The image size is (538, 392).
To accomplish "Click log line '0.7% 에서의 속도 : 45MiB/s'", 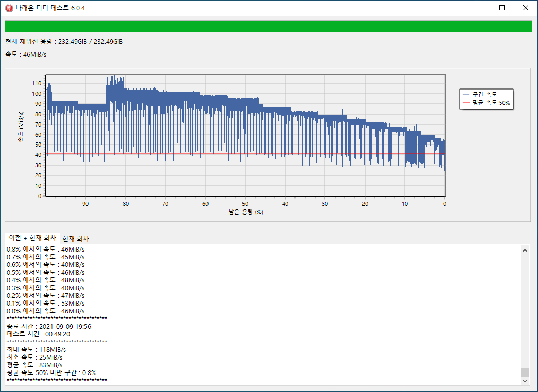I will pyautogui.click(x=46, y=257).
